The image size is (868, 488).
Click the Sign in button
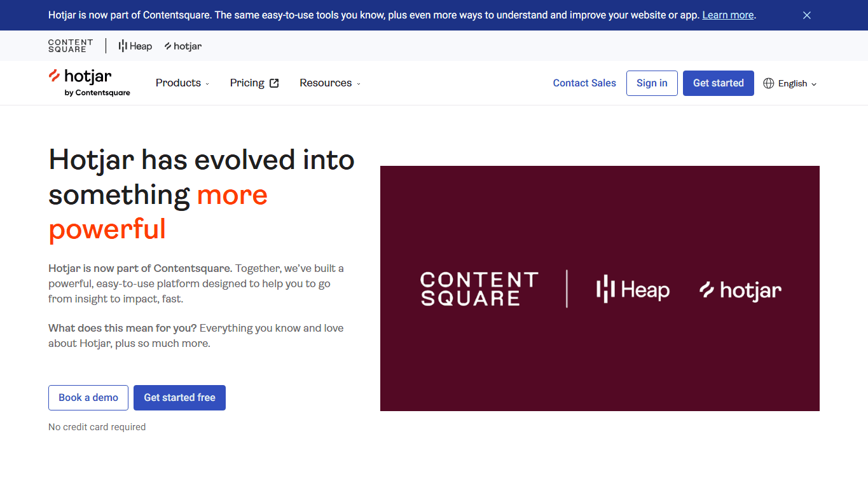[x=652, y=83]
